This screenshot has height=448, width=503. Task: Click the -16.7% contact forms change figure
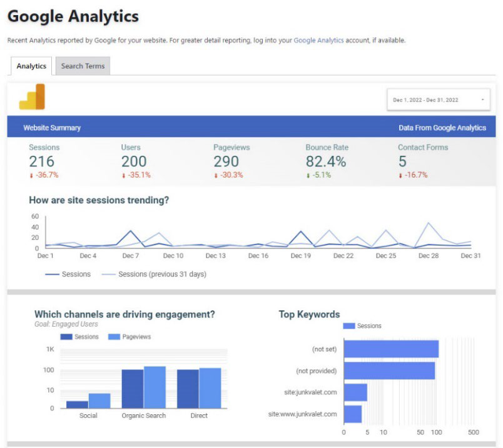[416, 175]
